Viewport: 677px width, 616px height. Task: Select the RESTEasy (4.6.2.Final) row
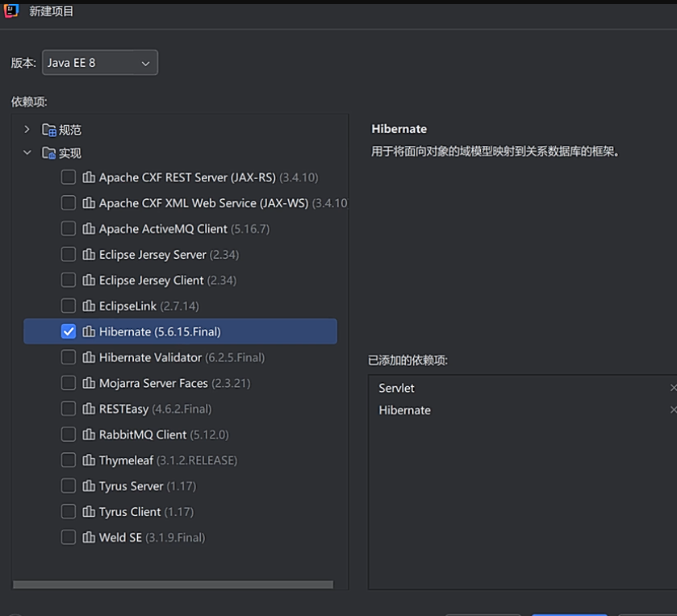coord(180,409)
